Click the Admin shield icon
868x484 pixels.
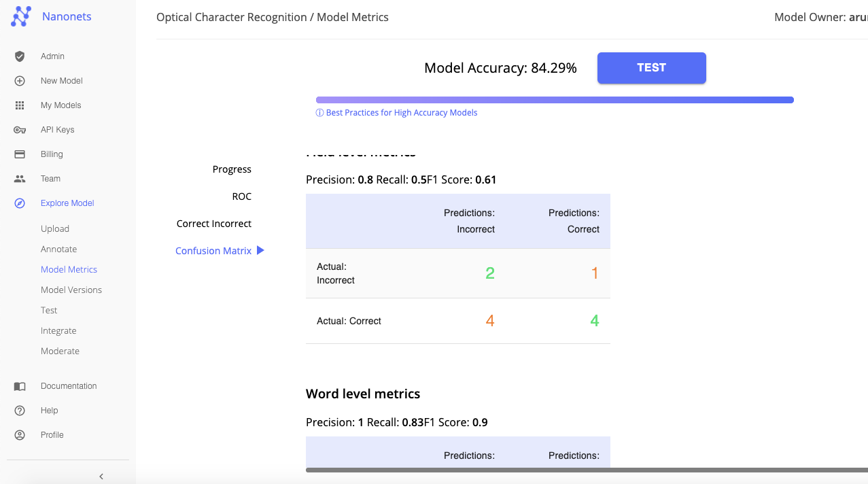coord(20,56)
